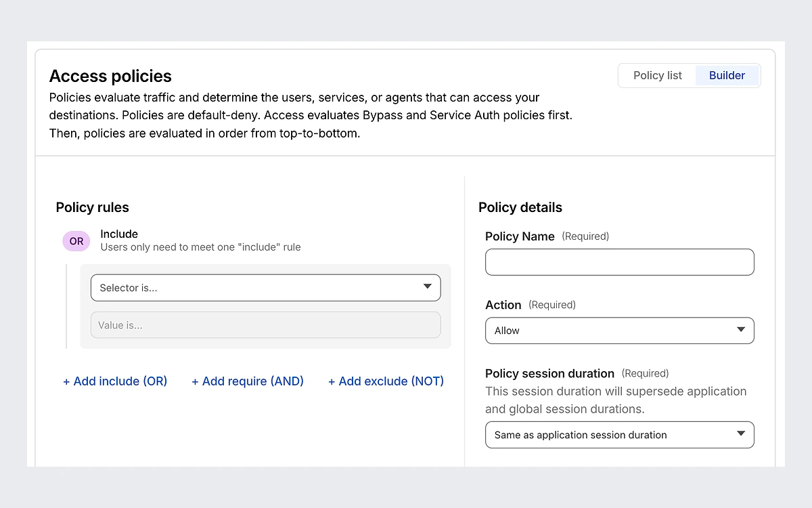Click the 'Policy details' heading
The width and height of the screenshot is (812, 508).
tap(520, 207)
